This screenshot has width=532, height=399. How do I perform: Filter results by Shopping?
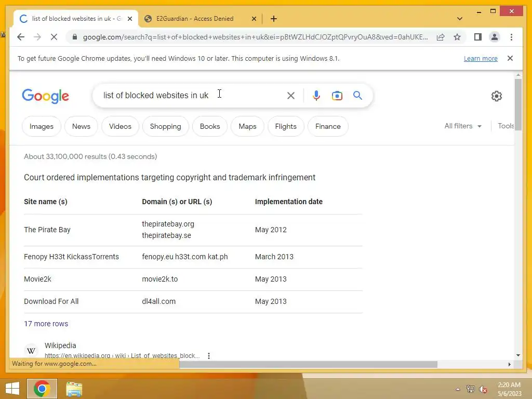[x=166, y=126]
